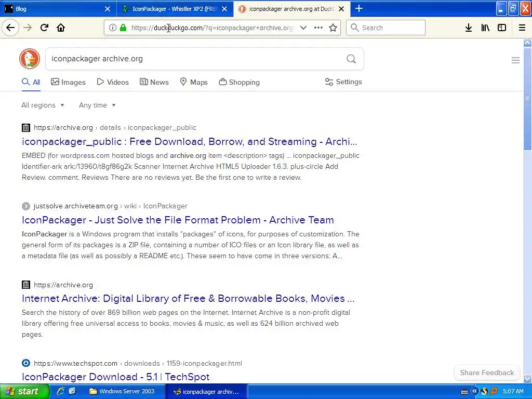Click the TechSpot result favicon

[26, 363]
